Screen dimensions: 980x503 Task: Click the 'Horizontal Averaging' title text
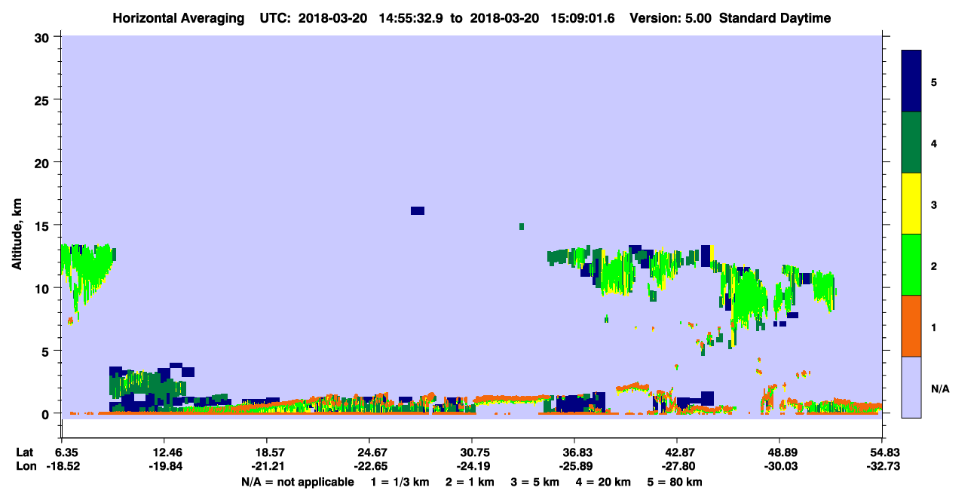point(178,18)
